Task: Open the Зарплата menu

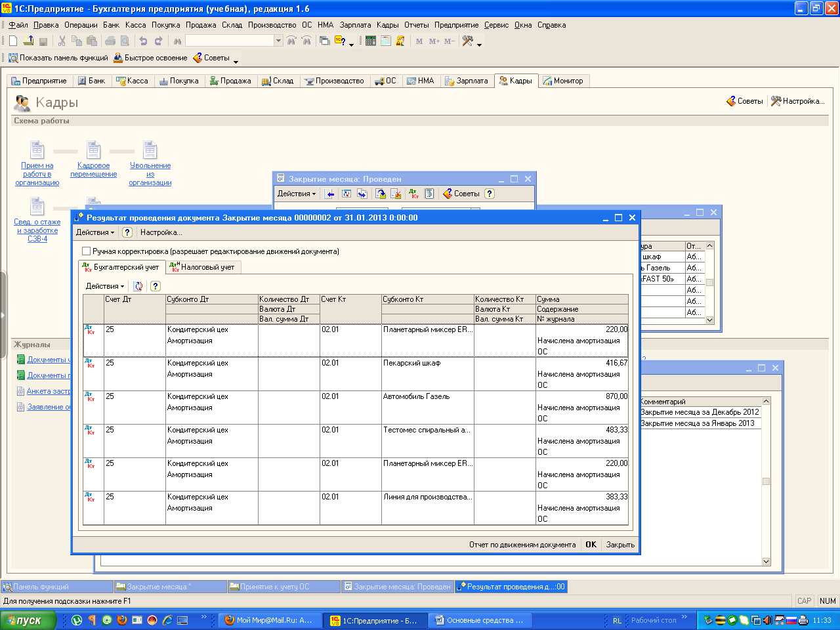Action: [x=355, y=25]
